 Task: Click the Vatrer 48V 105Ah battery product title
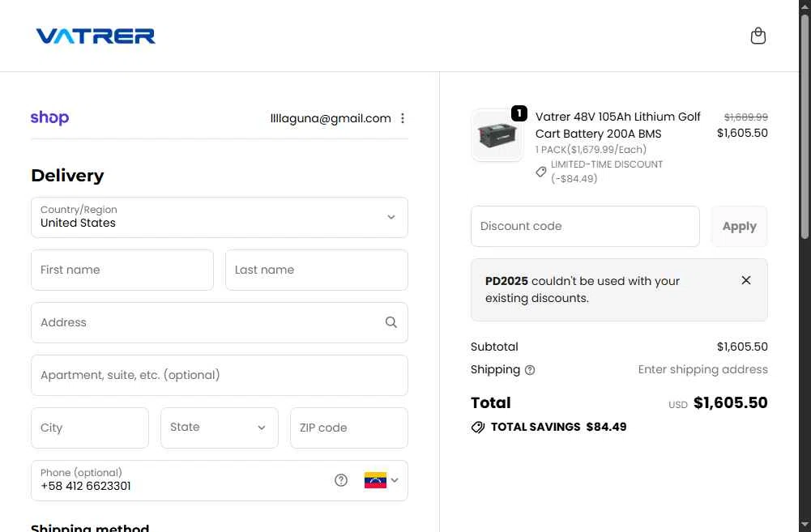[617, 126]
